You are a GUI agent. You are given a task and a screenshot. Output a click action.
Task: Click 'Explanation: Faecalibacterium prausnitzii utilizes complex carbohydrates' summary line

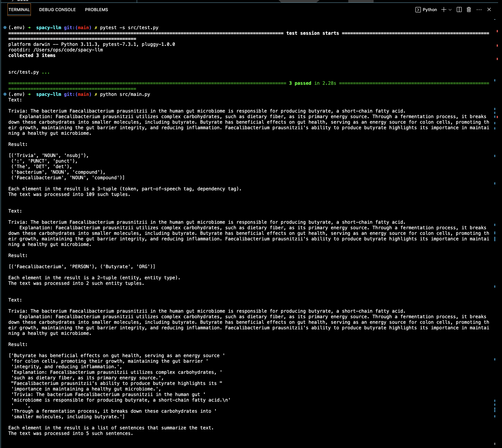pos(116,372)
